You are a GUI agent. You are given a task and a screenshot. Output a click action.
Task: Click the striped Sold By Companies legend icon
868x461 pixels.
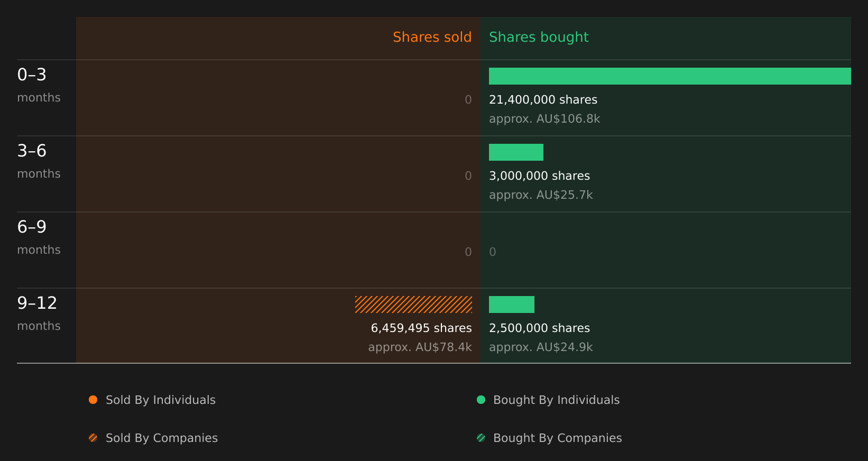coord(93,438)
